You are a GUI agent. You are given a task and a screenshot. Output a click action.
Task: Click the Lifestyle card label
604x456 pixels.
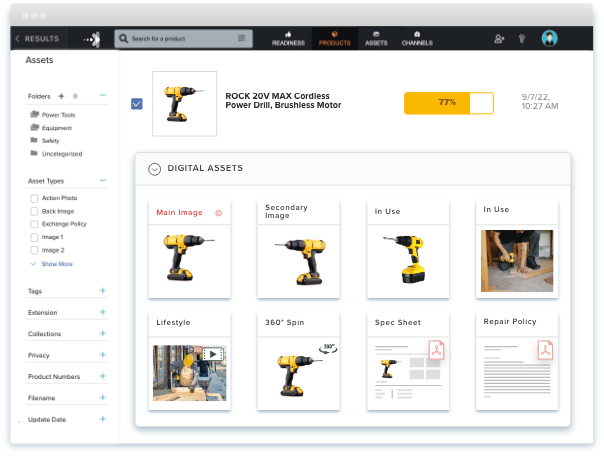173,322
